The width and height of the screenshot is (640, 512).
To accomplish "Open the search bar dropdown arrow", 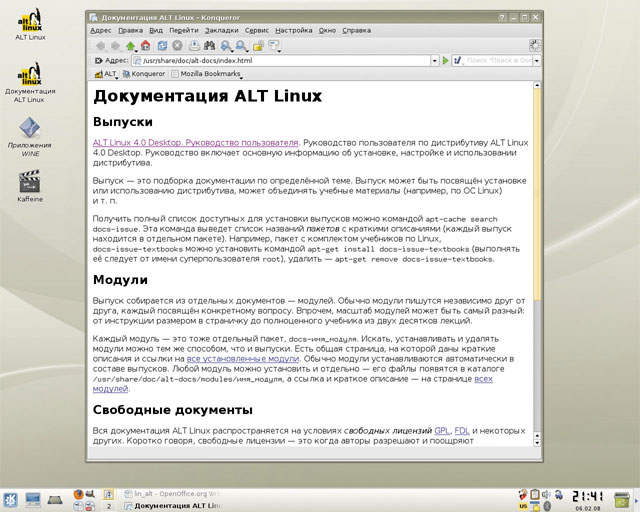I will 537,61.
